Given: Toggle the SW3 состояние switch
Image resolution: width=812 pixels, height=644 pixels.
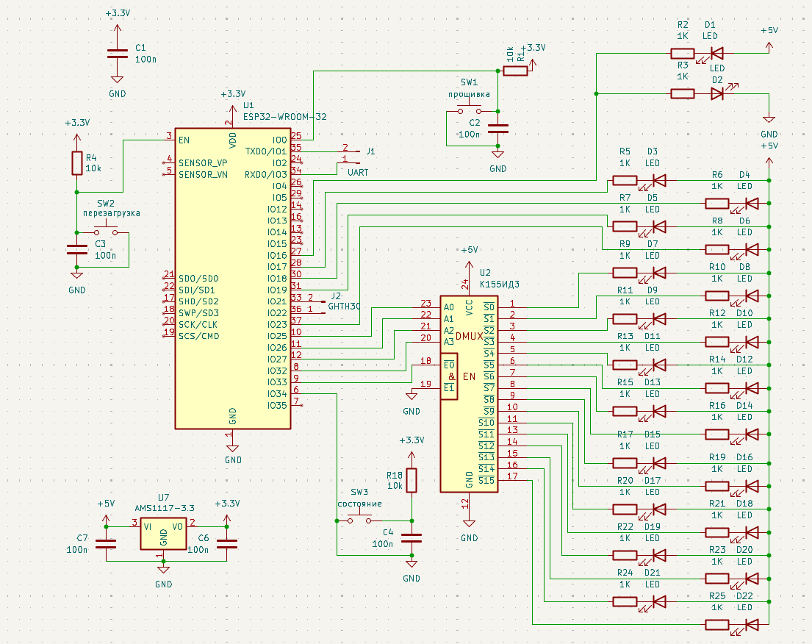Looking at the screenshot, I should coord(359,517).
